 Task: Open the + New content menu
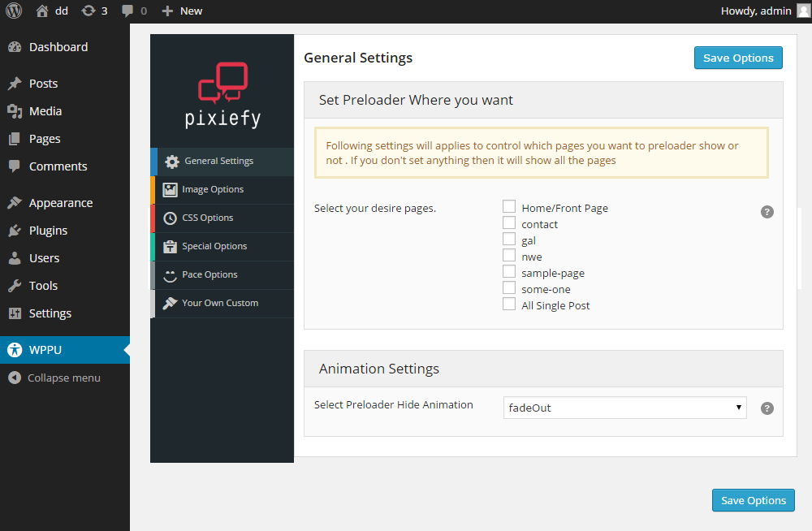[182, 11]
